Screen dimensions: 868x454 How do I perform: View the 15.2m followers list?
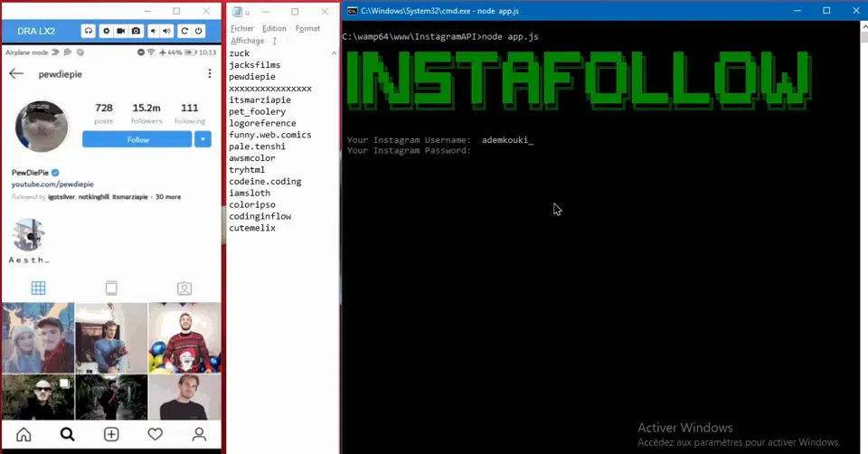(146, 113)
